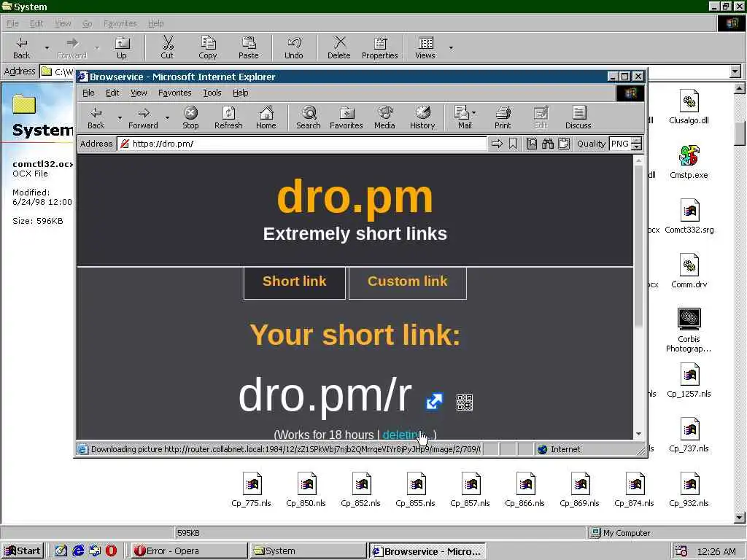Click the System window scrollbar down arrow
This screenshot has width=747, height=560.
click(740, 518)
